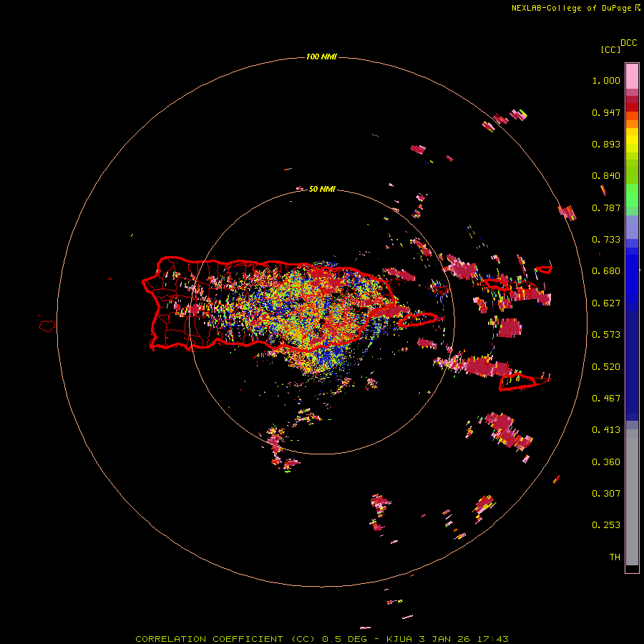Click the 0.893 color scale value
The image size is (644, 644).
(x=606, y=144)
